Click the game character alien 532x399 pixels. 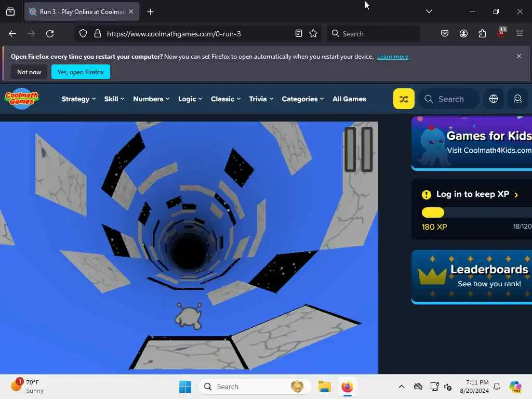click(x=189, y=316)
